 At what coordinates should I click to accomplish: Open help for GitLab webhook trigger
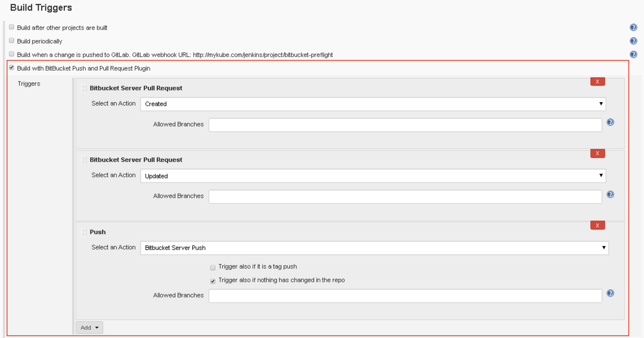(633, 54)
